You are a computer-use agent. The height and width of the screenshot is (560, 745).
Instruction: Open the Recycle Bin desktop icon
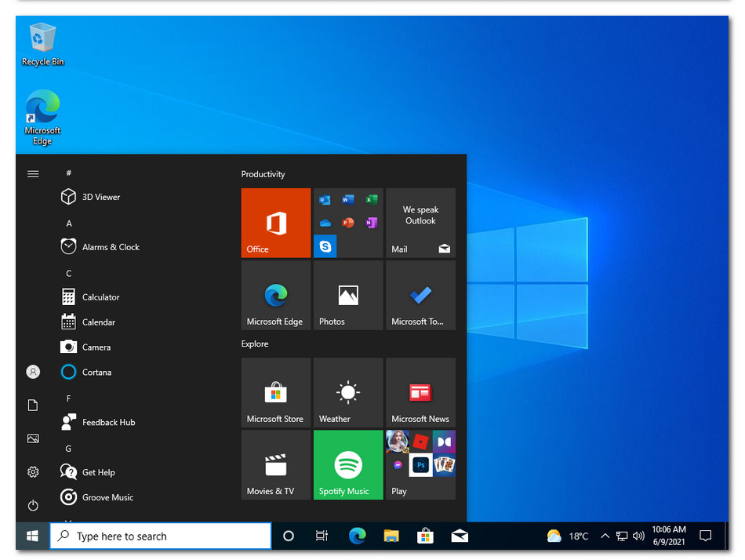[x=43, y=44]
